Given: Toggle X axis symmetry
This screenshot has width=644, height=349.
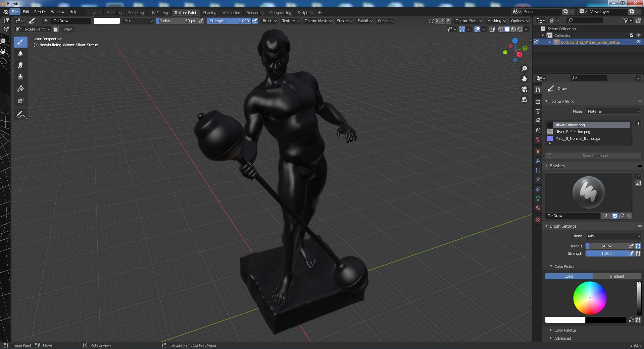Looking at the screenshot, I should click(x=437, y=21).
